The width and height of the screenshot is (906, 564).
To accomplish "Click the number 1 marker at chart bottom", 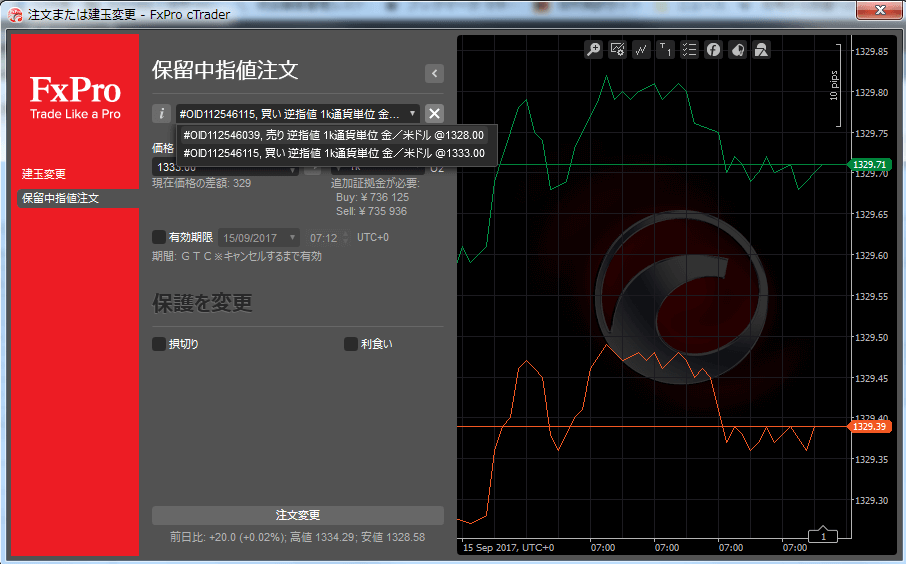I will [x=823, y=536].
